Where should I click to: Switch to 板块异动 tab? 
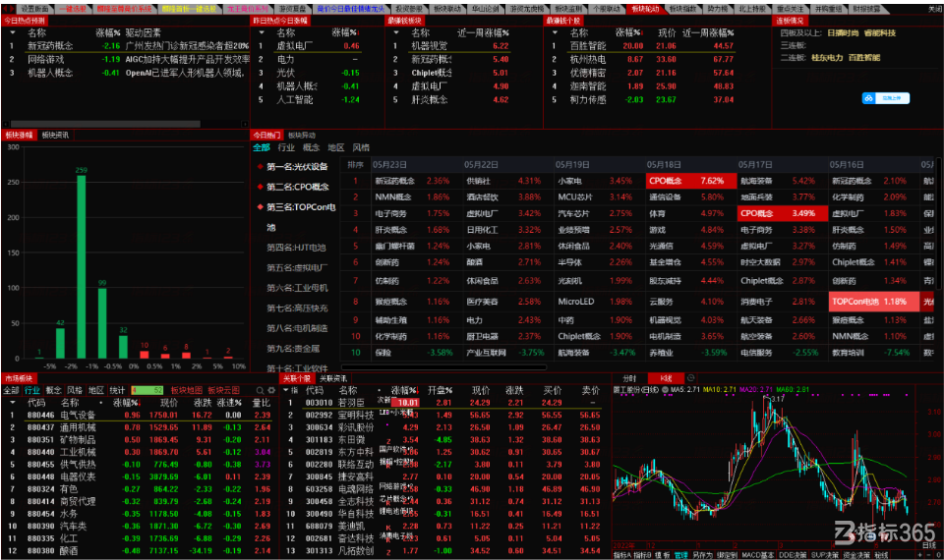302,136
